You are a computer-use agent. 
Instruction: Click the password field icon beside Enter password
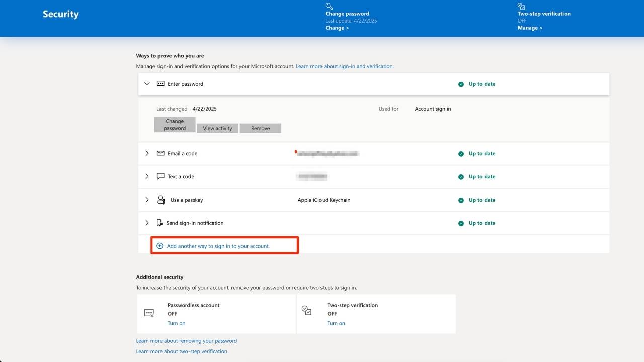click(x=160, y=84)
